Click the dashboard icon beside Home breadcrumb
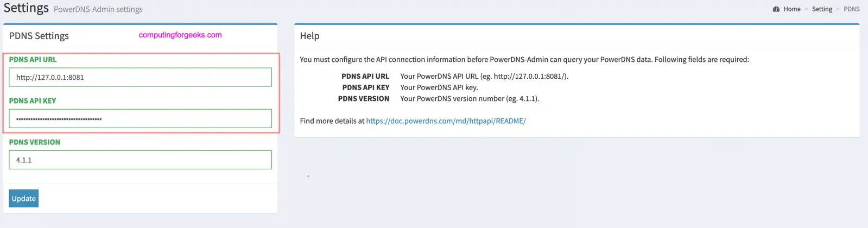The width and height of the screenshot is (868, 228). (x=776, y=9)
